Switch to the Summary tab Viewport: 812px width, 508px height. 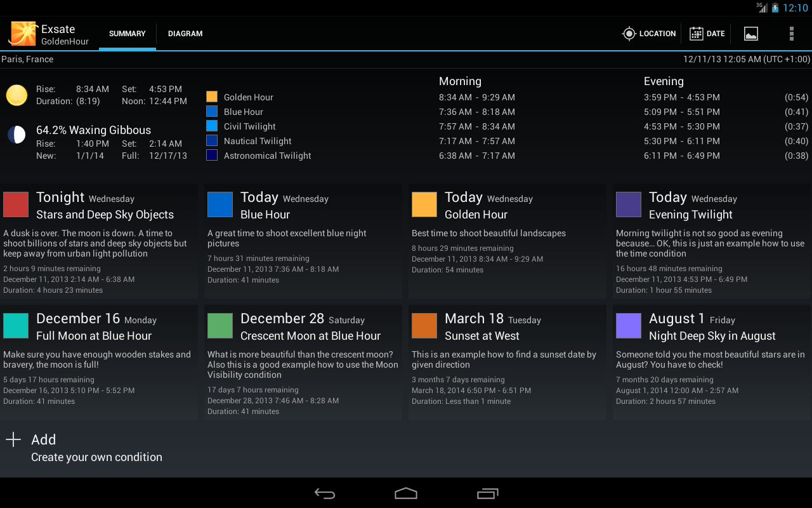click(127, 34)
